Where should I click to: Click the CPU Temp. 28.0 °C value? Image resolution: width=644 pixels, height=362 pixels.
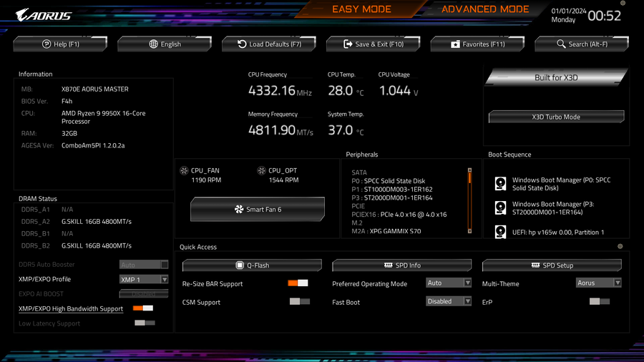(346, 90)
